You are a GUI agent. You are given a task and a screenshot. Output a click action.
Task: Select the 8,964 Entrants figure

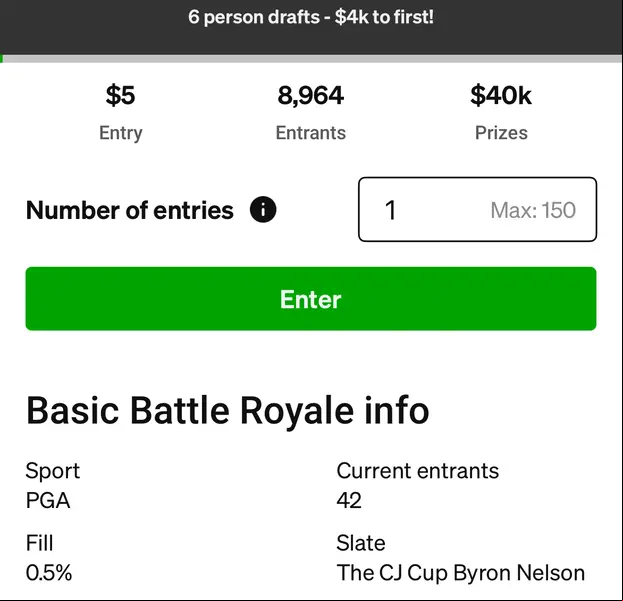tap(311, 95)
